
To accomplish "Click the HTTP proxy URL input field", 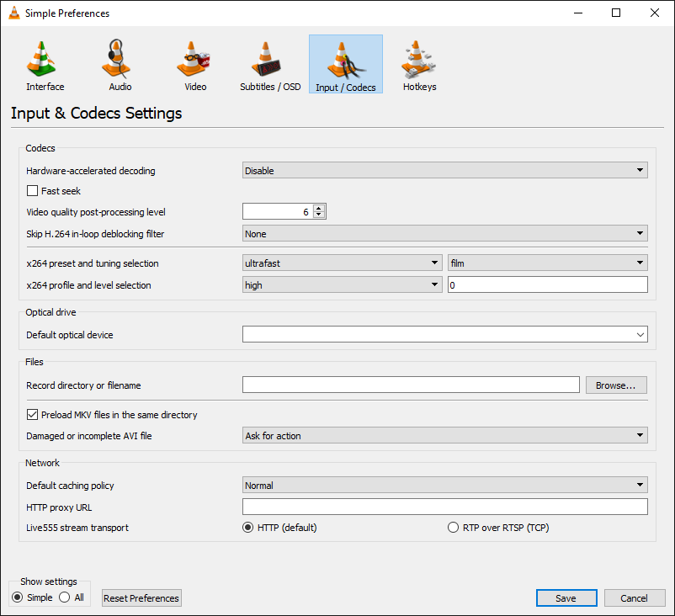I will 444,507.
